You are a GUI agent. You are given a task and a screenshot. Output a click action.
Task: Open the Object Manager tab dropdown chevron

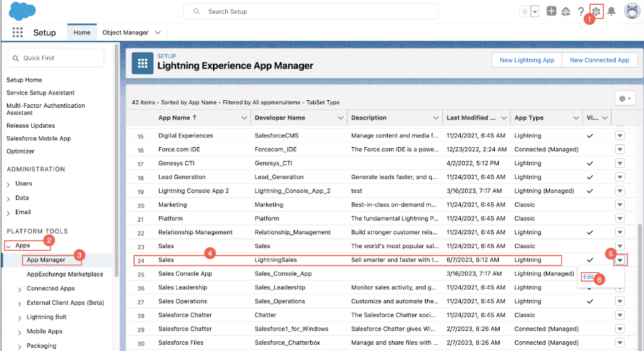pos(158,32)
